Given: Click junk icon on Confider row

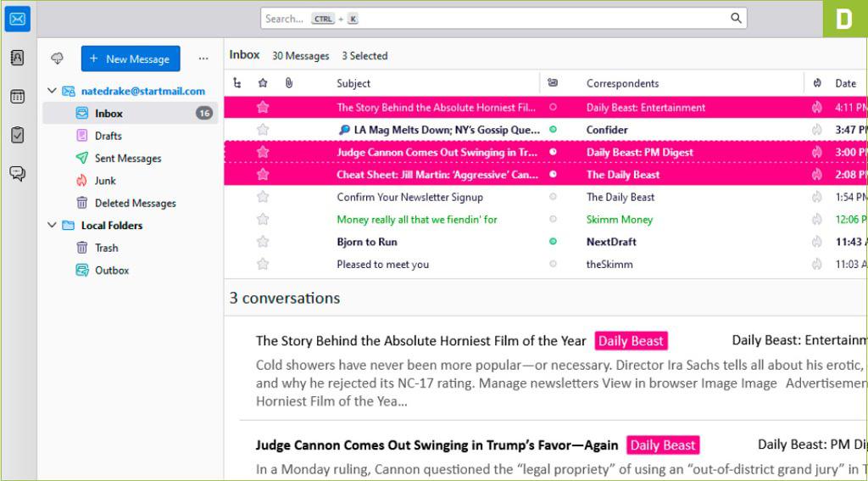Looking at the screenshot, I should coord(817,130).
